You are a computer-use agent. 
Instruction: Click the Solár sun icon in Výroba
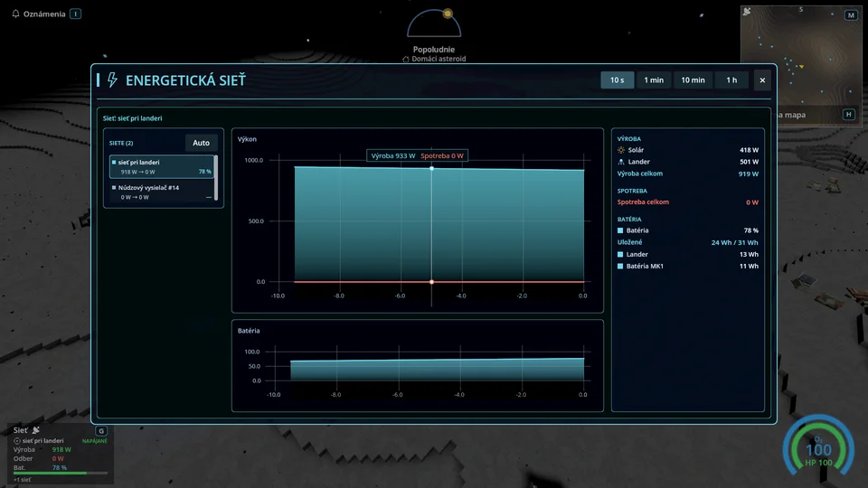click(x=621, y=150)
